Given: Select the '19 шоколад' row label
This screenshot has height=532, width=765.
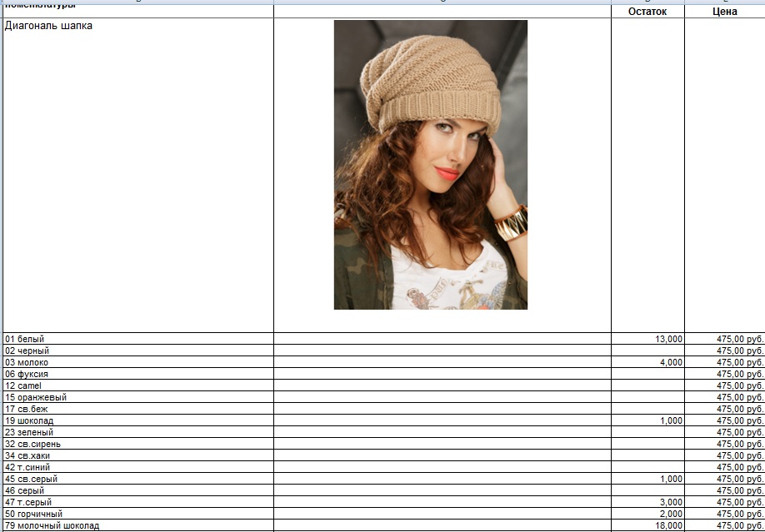Looking at the screenshot, I should (x=29, y=420).
